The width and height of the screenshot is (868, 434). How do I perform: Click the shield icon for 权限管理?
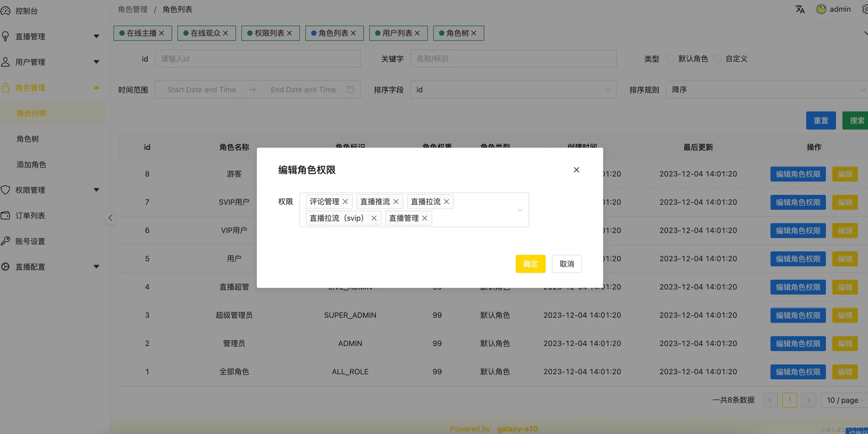click(5, 190)
